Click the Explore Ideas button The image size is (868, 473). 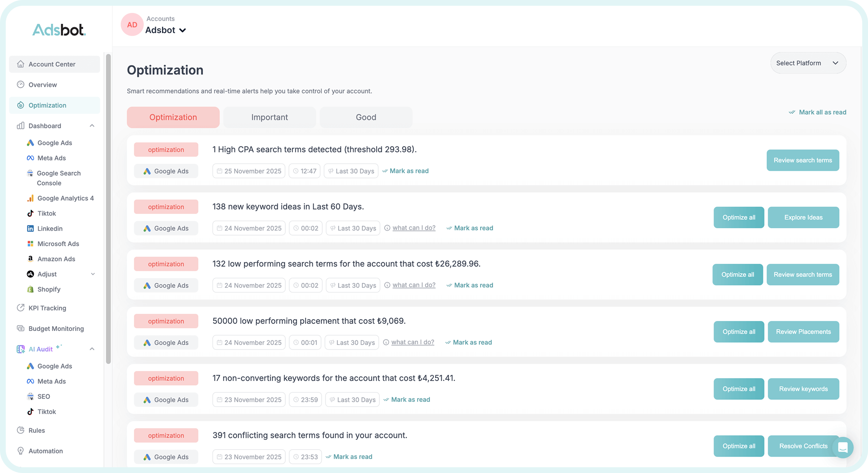(x=803, y=217)
